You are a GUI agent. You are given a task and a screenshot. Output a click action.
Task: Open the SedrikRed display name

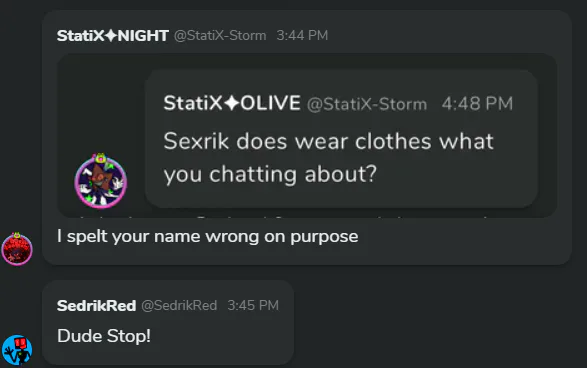(x=97, y=305)
